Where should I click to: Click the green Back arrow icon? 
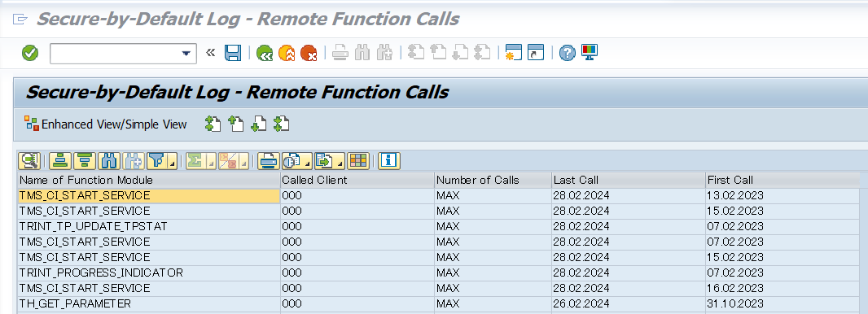tap(265, 53)
